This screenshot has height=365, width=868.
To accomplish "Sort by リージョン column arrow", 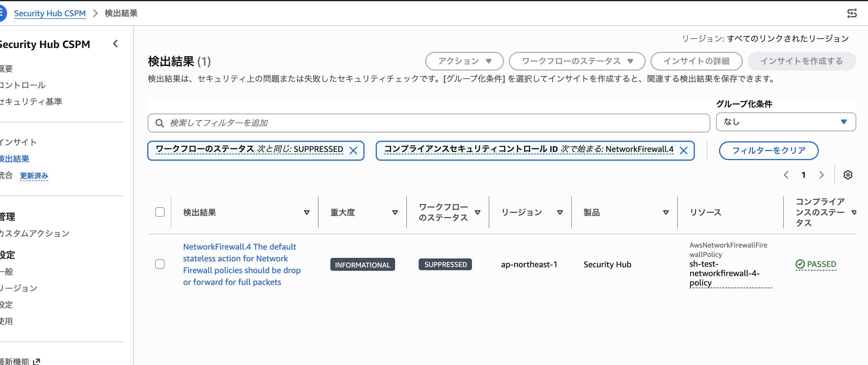I will pyautogui.click(x=560, y=213).
